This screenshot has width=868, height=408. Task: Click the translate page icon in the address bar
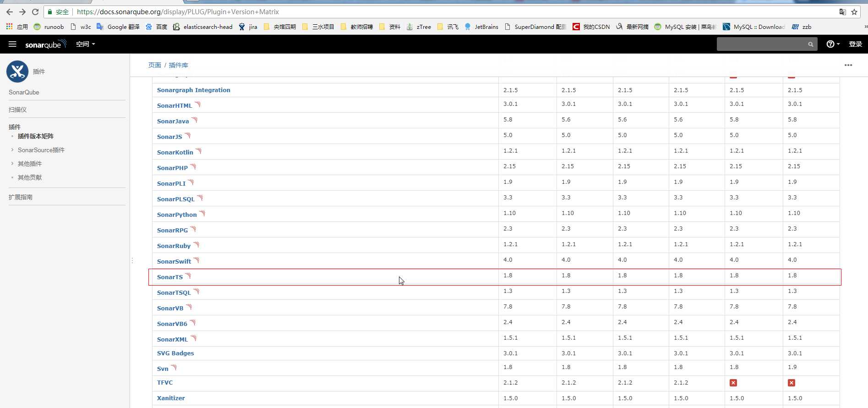click(x=842, y=12)
